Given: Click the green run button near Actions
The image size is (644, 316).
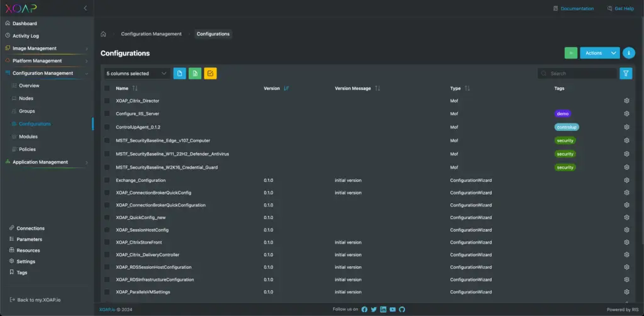Looking at the screenshot, I should pos(571,53).
